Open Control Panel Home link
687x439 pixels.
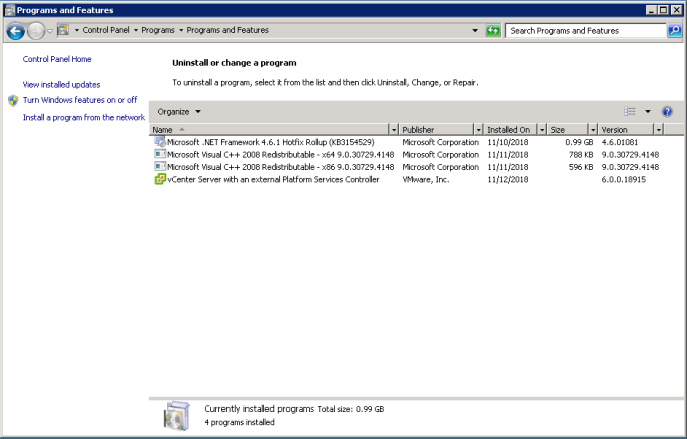pos(57,60)
